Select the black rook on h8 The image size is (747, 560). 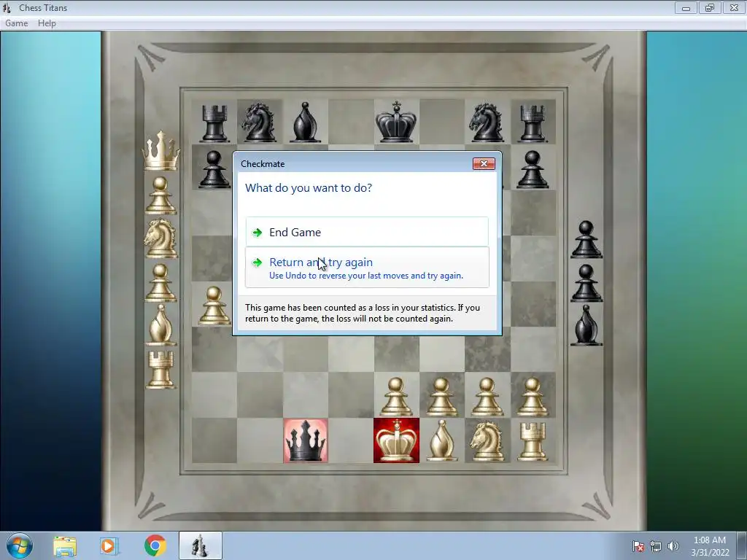(532, 124)
